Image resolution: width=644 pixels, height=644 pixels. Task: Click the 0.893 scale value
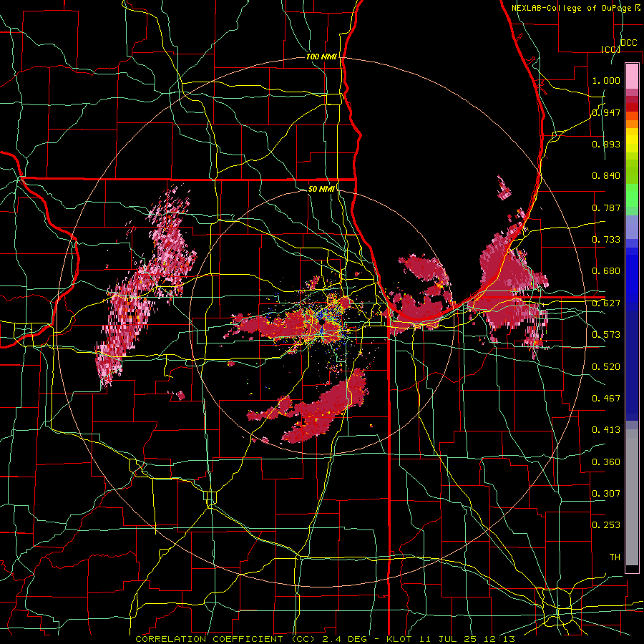[x=606, y=144]
